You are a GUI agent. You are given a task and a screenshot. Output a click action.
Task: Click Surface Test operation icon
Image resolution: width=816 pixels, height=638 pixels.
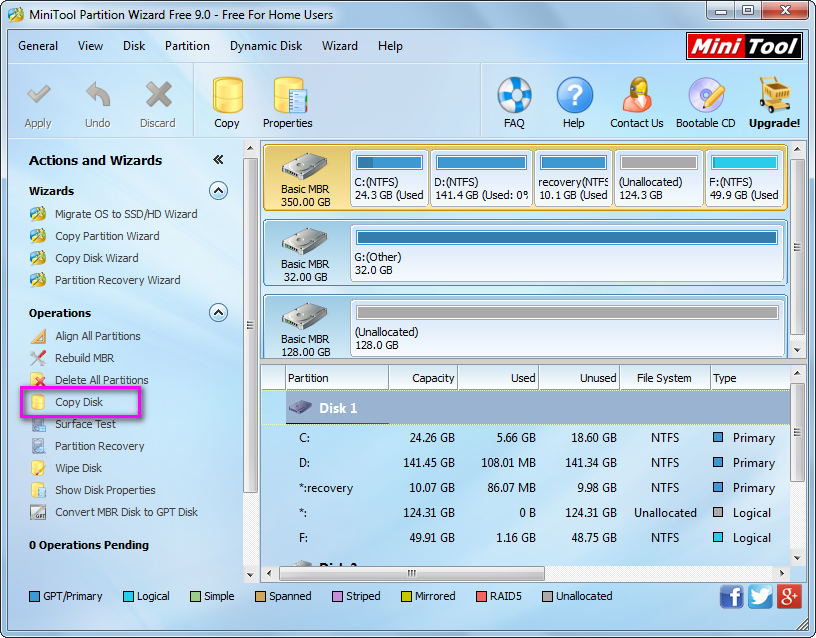click(x=38, y=424)
